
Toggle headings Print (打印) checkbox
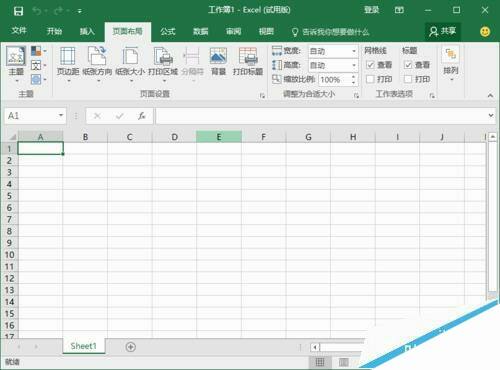click(x=408, y=79)
